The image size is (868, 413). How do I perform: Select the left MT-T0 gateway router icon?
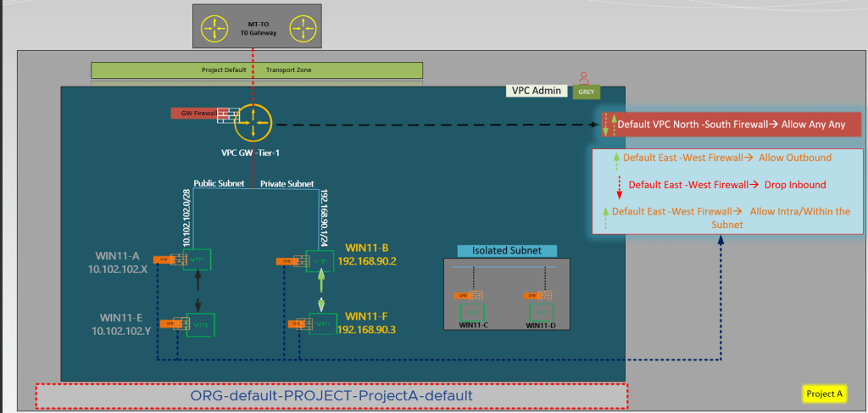[x=211, y=27]
